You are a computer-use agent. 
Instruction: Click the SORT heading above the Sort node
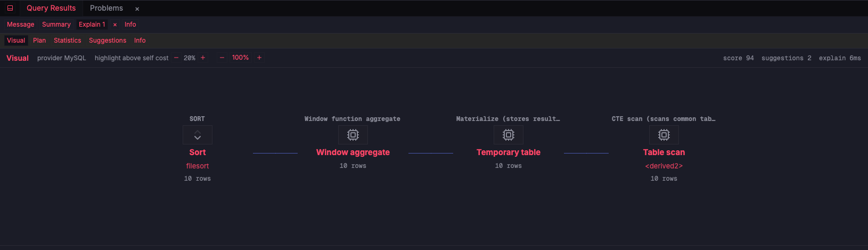click(x=197, y=119)
